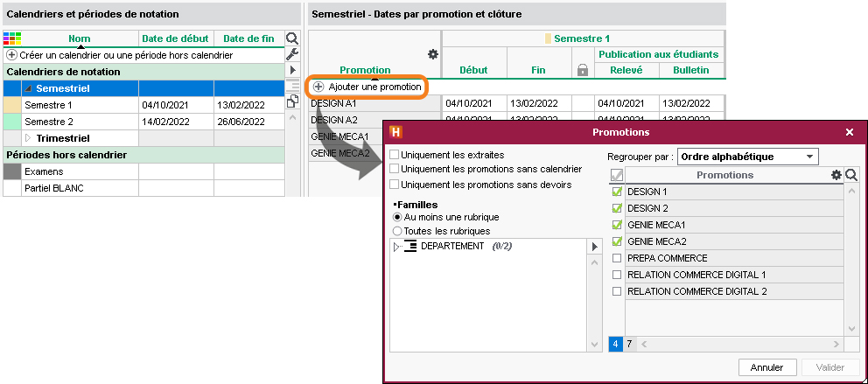The height and width of the screenshot is (384, 868).
Task: Tick Uniquement les promotions sans calendrier
Action: tap(394, 169)
